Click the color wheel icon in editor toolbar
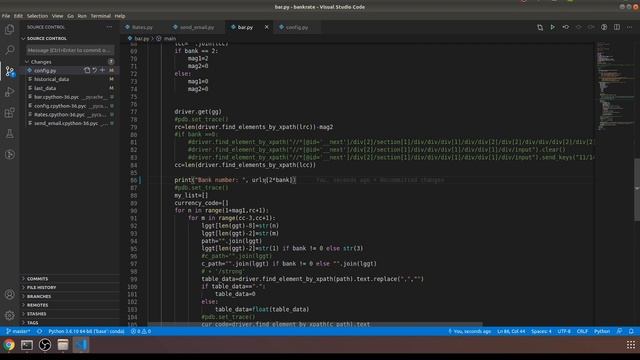Image resolution: width=640 pixels, height=360 pixels. pyautogui.click(x=604, y=27)
